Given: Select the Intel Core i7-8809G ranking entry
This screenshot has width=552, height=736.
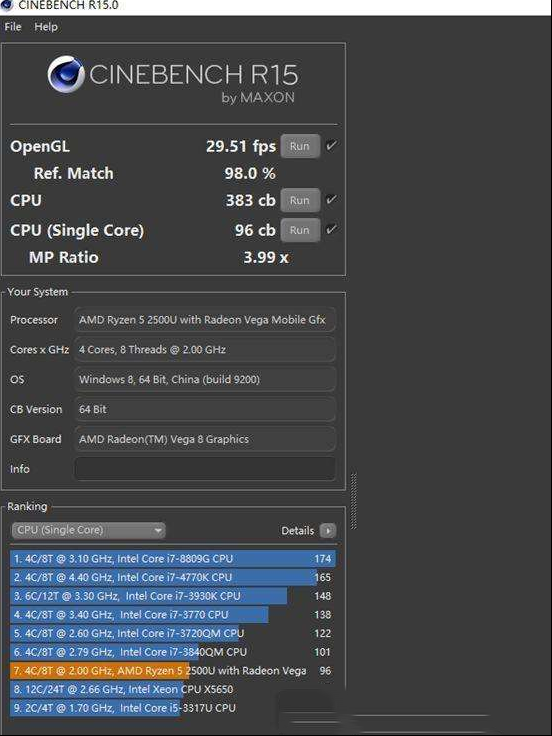Looking at the screenshot, I should click(x=173, y=559).
